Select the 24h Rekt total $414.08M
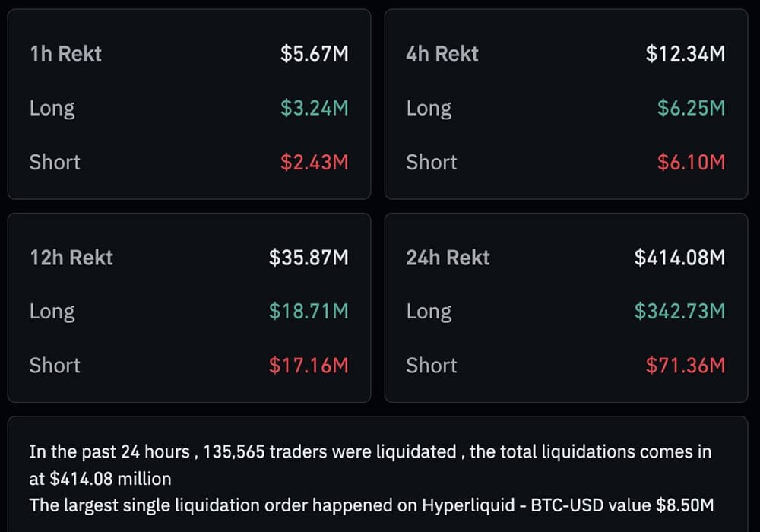The image size is (760, 532). [x=679, y=258]
